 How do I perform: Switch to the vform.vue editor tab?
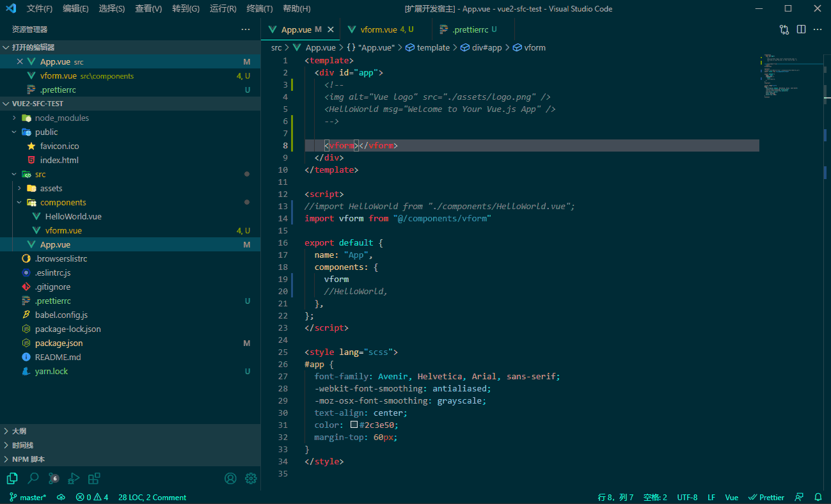point(379,29)
